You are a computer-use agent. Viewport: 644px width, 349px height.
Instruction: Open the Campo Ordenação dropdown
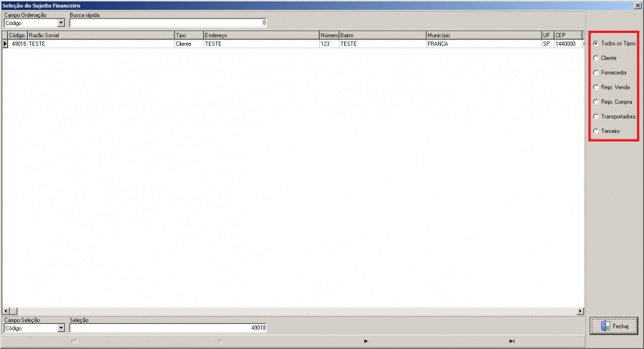pos(62,24)
